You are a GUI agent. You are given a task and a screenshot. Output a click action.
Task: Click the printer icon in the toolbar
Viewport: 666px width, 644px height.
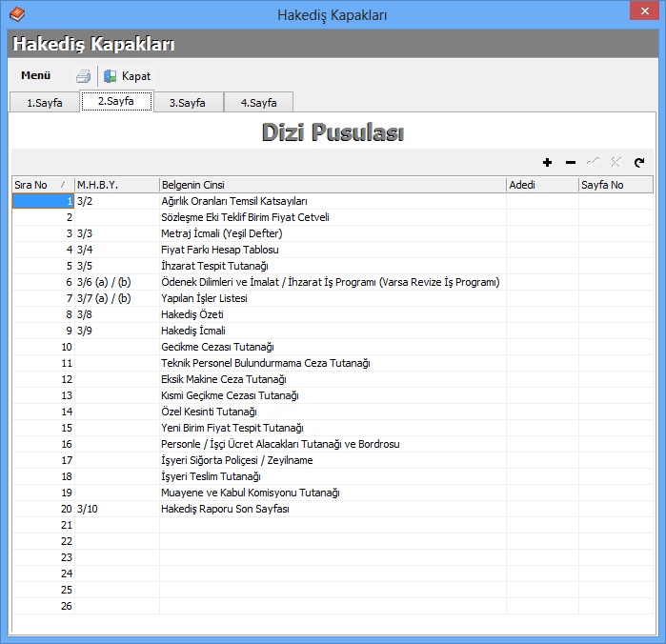point(84,76)
